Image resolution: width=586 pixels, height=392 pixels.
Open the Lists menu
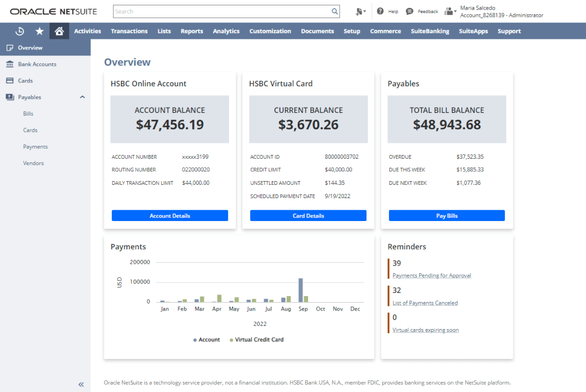point(164,31)
